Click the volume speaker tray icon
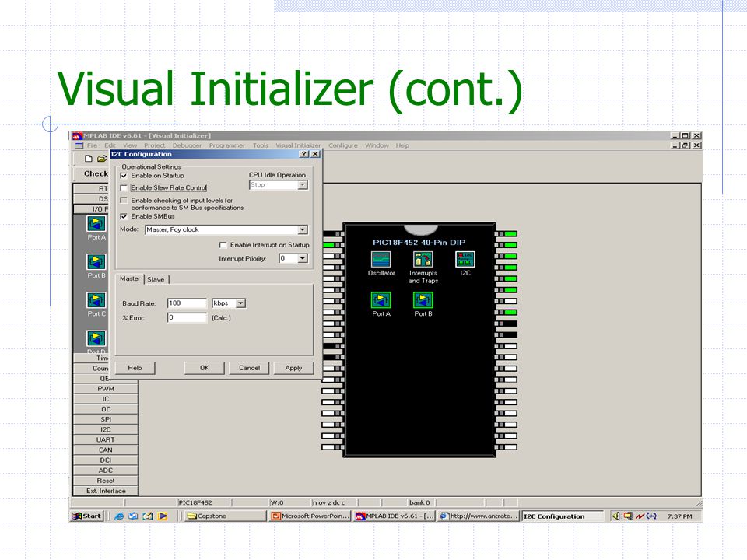Screen dimensions: 747x560 coord(616,516)
